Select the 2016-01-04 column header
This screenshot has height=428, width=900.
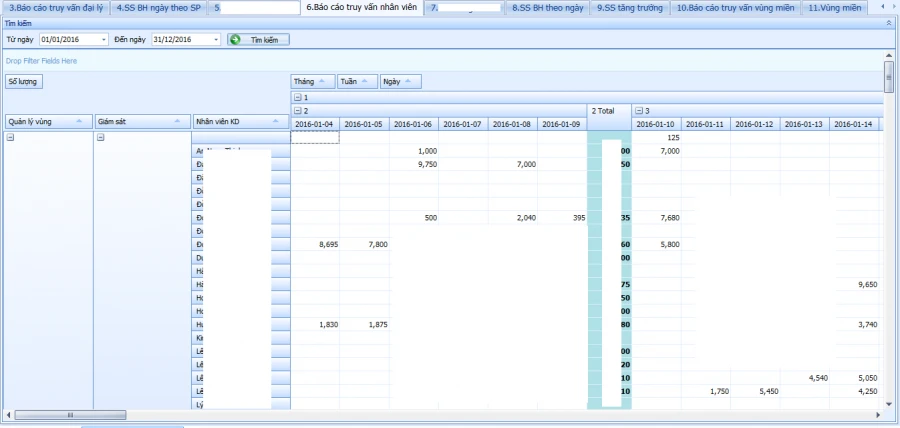click(x=315, y=124)
